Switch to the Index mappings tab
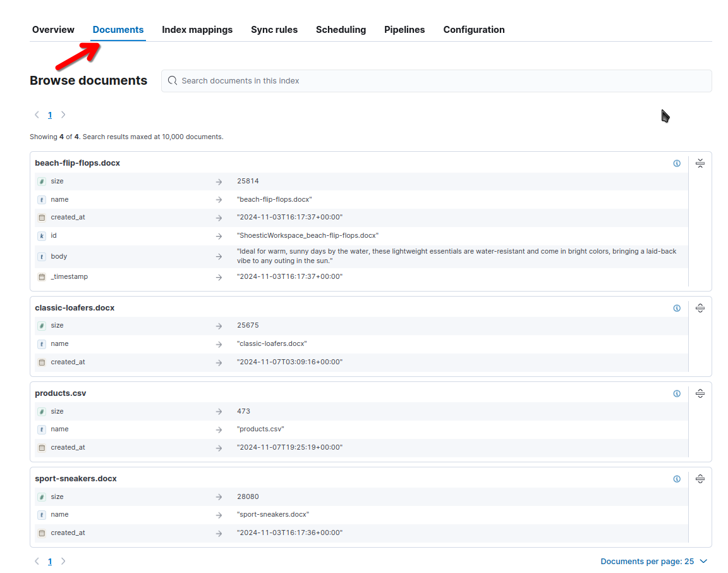The height and width of the screenshot is (573, 728). point(197,29)
